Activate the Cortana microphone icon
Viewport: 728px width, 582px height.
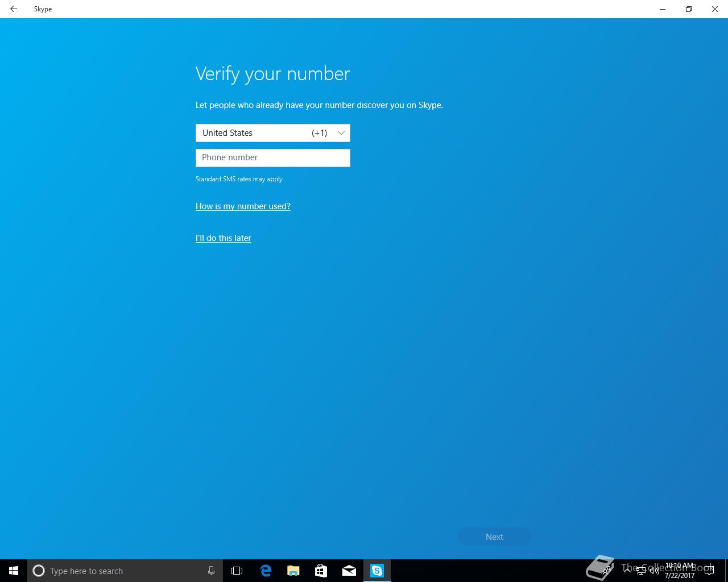click(211, 571)
